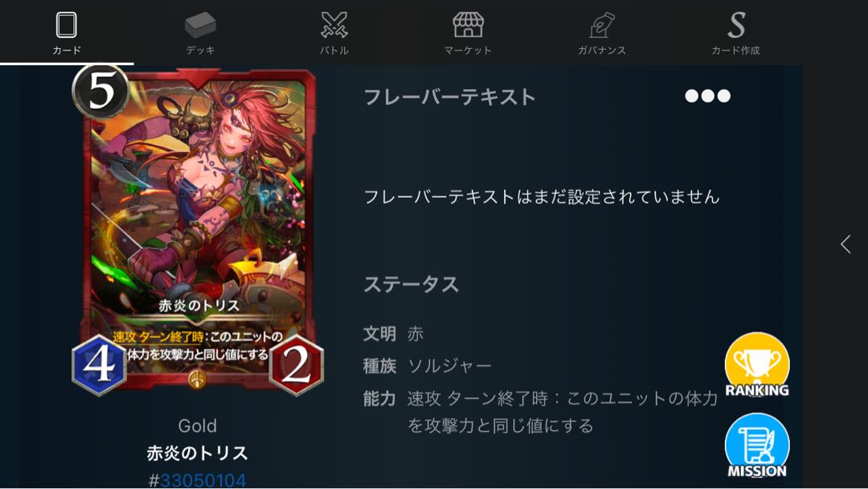Tap the red health value 2 hexagon
Viewport: 868px width, 489px height.
297,365
